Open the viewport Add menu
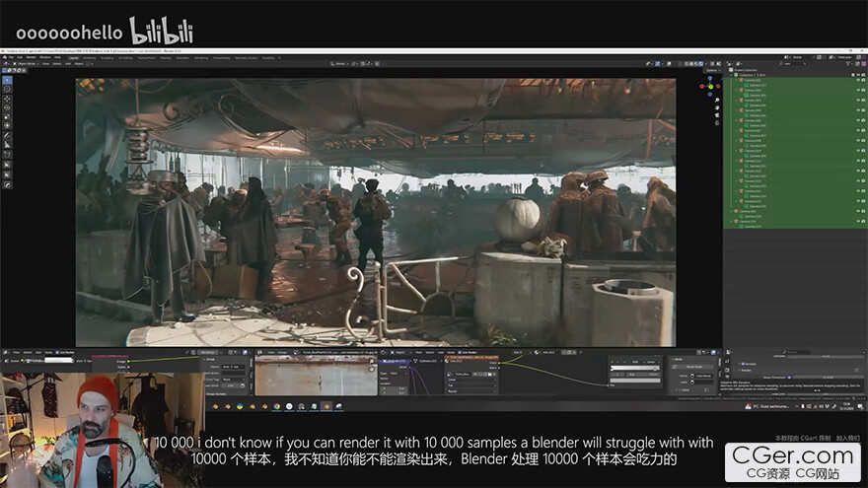 click(x=68, y=64)
